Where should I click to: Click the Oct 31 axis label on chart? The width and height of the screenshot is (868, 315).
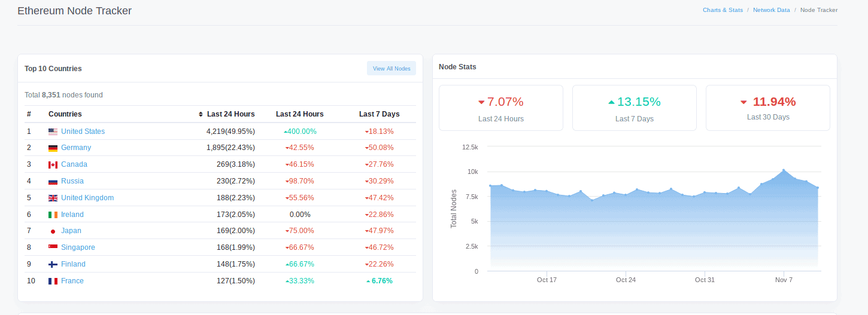(705, 280)
